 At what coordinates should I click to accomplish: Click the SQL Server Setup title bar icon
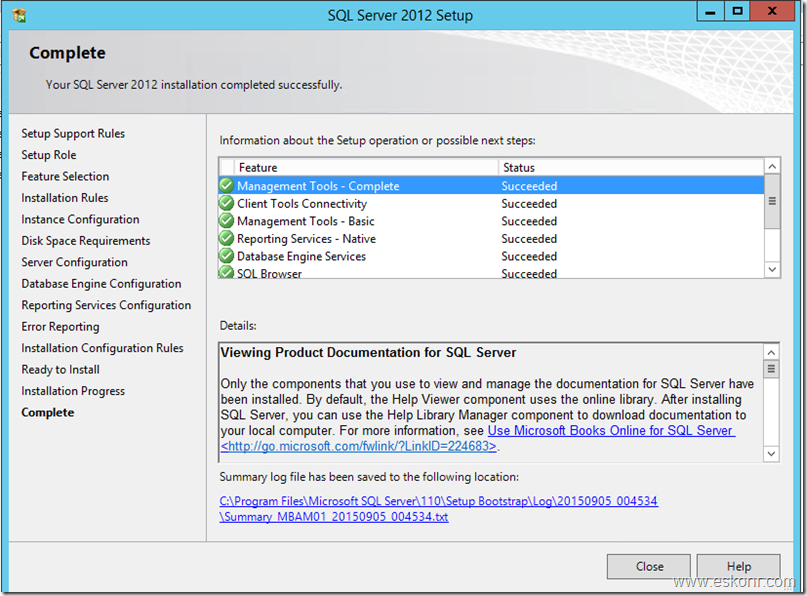tap(19, 15)
